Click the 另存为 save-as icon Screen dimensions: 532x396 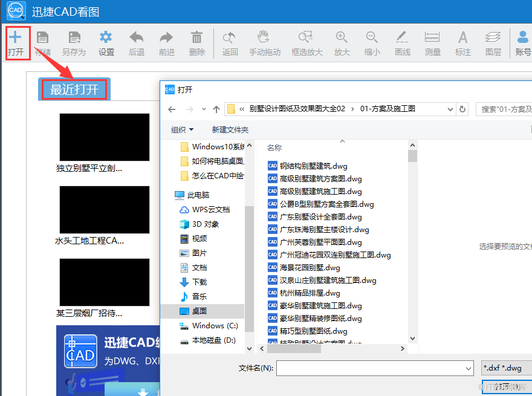click(x=74, y=37)
